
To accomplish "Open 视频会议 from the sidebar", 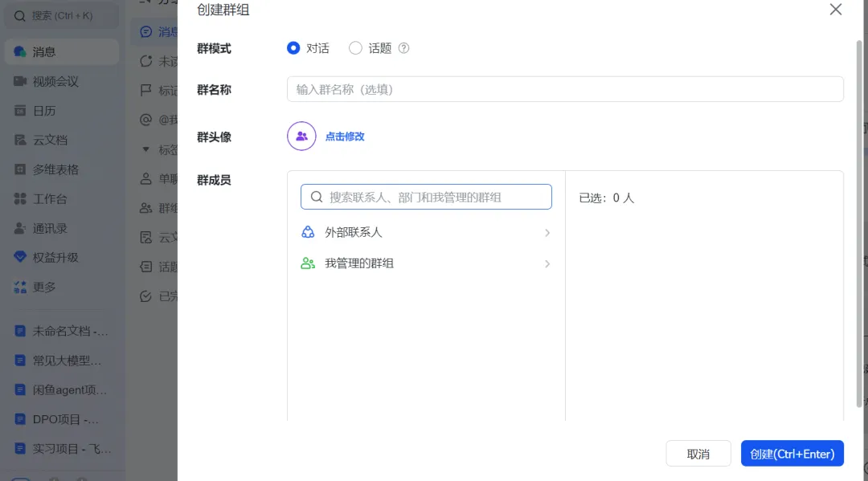I will 55,81.
